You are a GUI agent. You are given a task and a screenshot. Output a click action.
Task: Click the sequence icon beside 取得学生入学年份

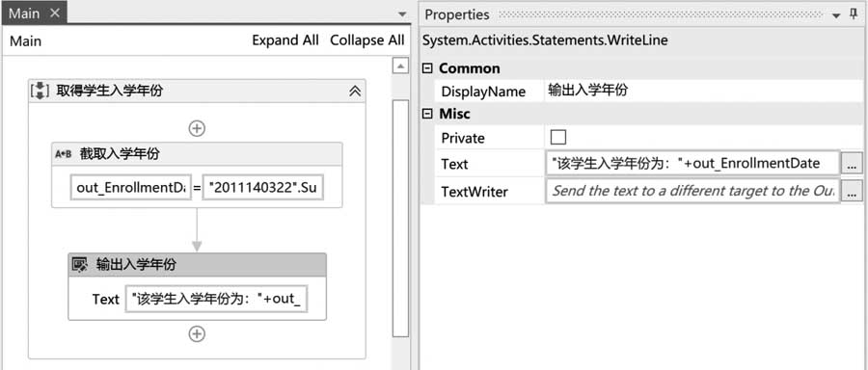coord(40,92)
